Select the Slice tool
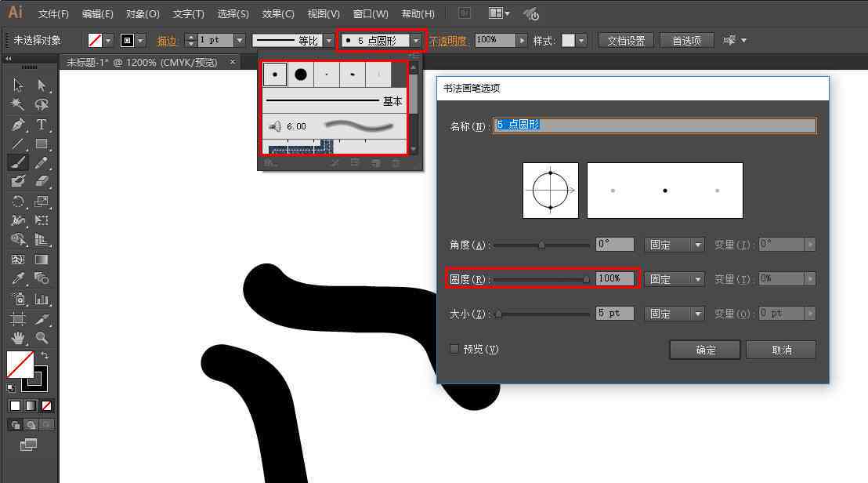Image resolution: width=868 pixels, height=483 pixels. [42, 319]
